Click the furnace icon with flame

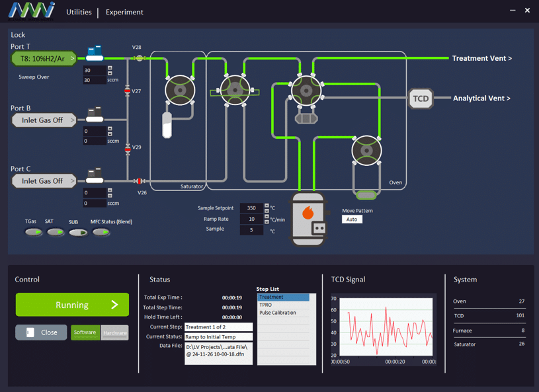(x=309, y=219)
